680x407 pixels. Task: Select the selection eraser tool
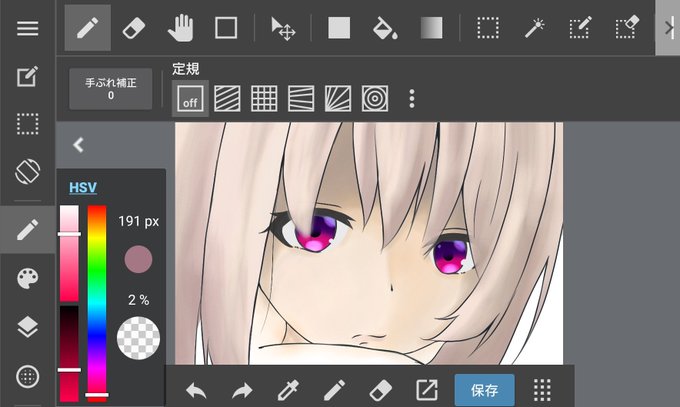pyautogui.click(x=627, y=27)
